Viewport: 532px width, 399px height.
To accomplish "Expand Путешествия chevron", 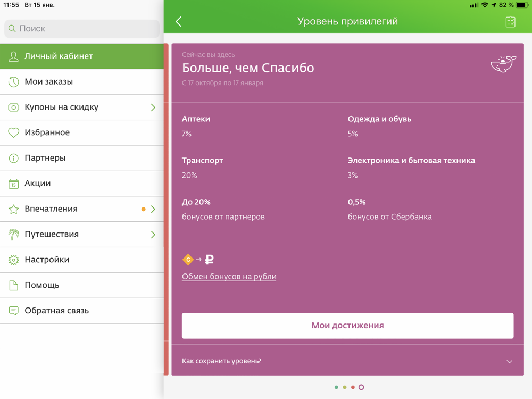I will tap(153, 235).
